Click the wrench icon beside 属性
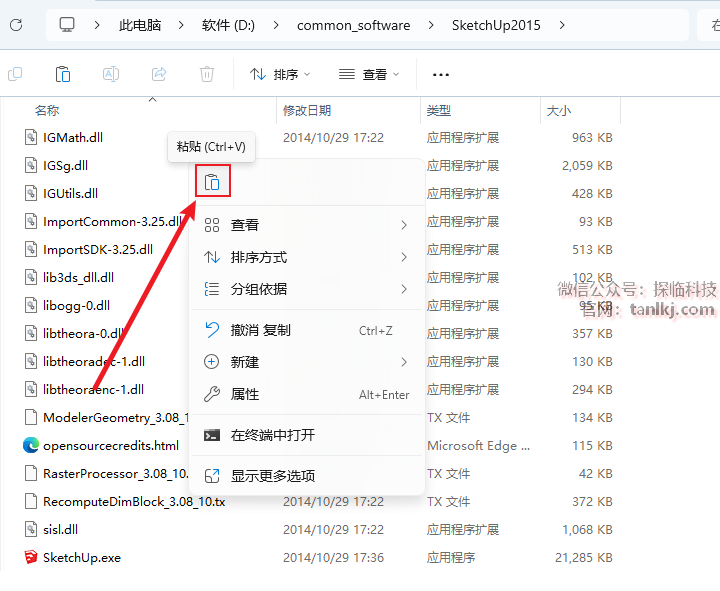This screenshot has width=720, height=591. 212,394
